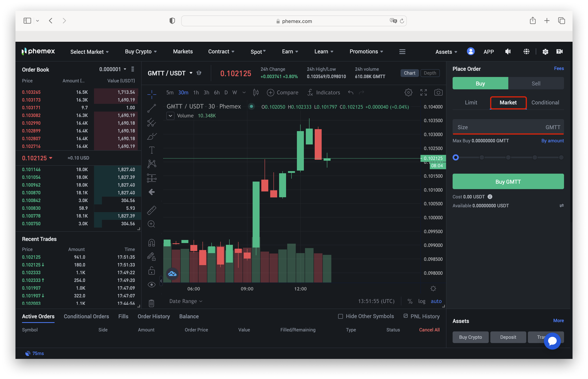Open the Indicators dialog
Screen dimensions: 588x379
tap(324, 93)
